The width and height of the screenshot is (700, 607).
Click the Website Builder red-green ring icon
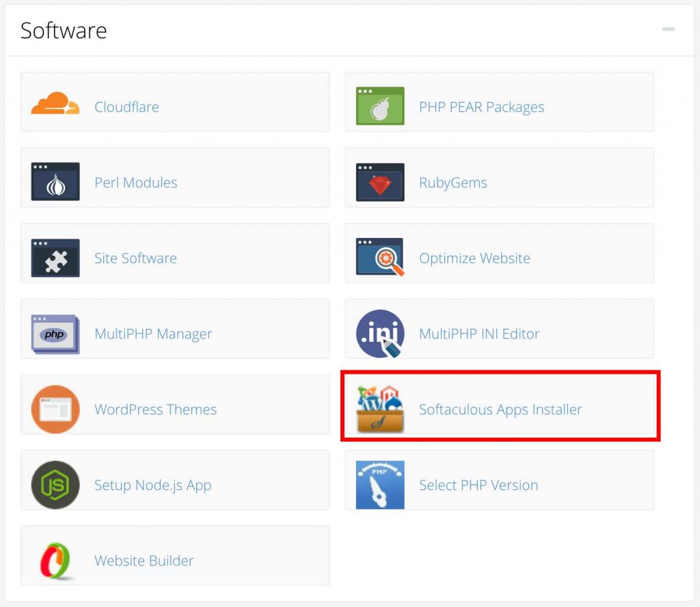click(55, 561)
